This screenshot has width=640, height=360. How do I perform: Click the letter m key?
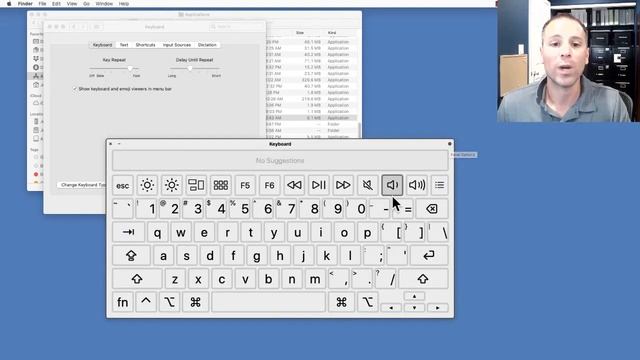click(x=315, y=279)
